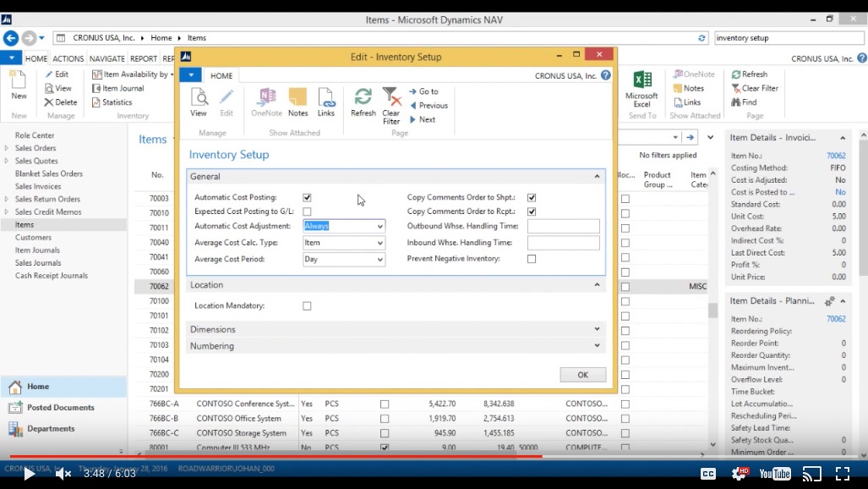
Task: Toggle checkbox in CONTOSO Storage System row
Action: pyautogui.click(x=385, y=433)
